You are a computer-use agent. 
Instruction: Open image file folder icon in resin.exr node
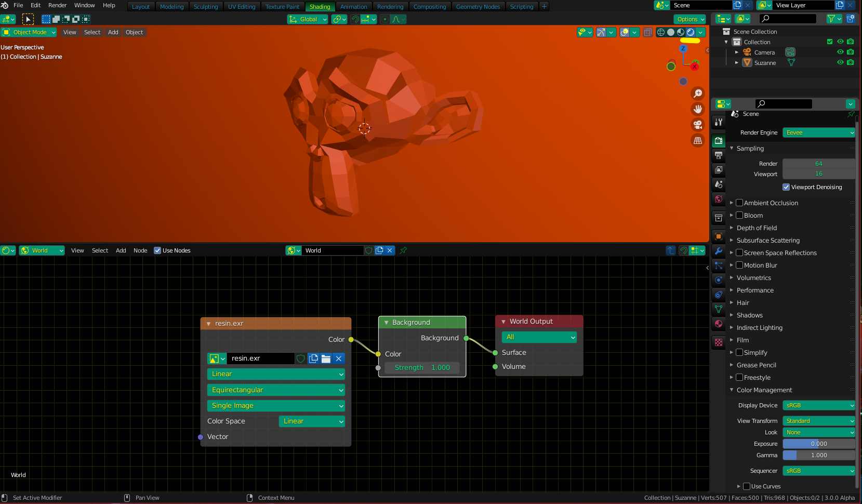point(326,359)
